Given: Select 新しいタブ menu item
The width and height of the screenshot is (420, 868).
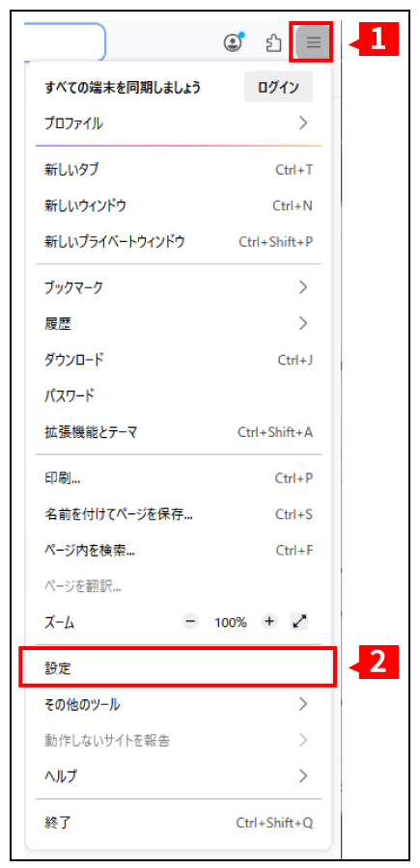Looking at the screenshot, I should [179, 170].
